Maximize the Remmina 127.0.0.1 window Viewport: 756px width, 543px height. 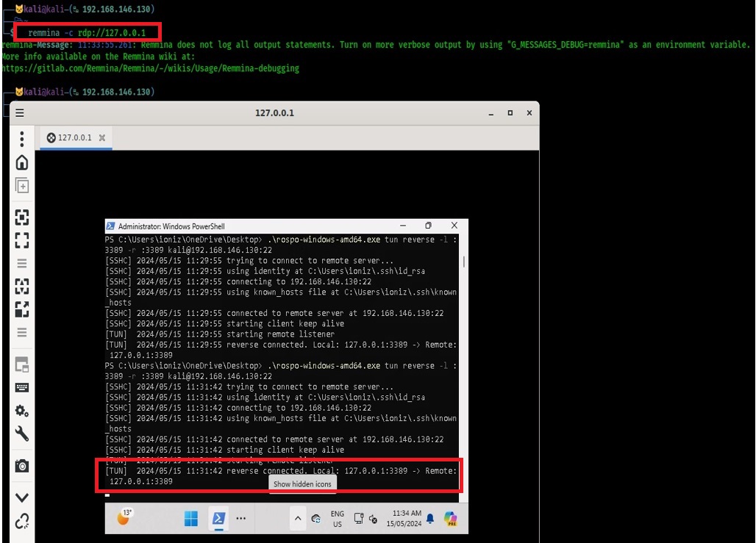(510, 112)
